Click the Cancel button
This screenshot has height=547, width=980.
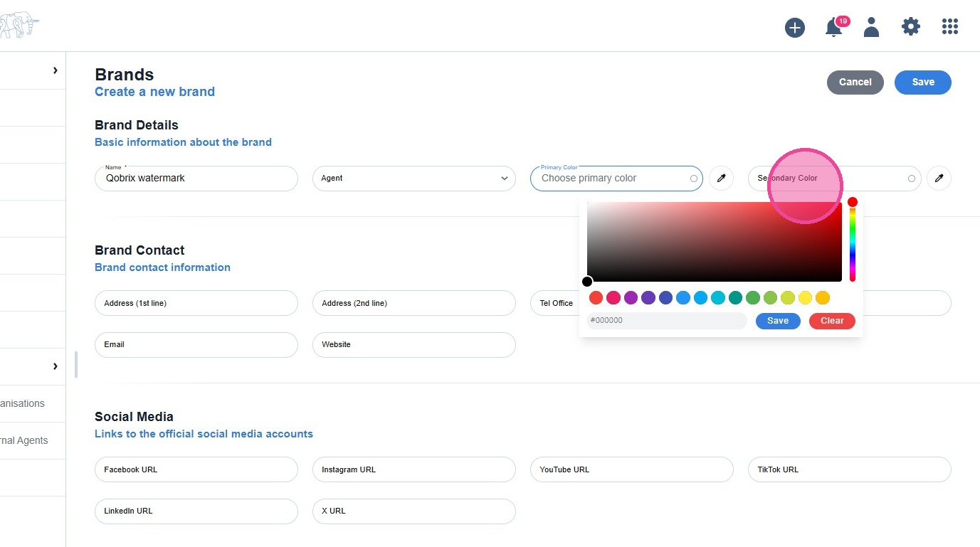[x=855, y=82]
